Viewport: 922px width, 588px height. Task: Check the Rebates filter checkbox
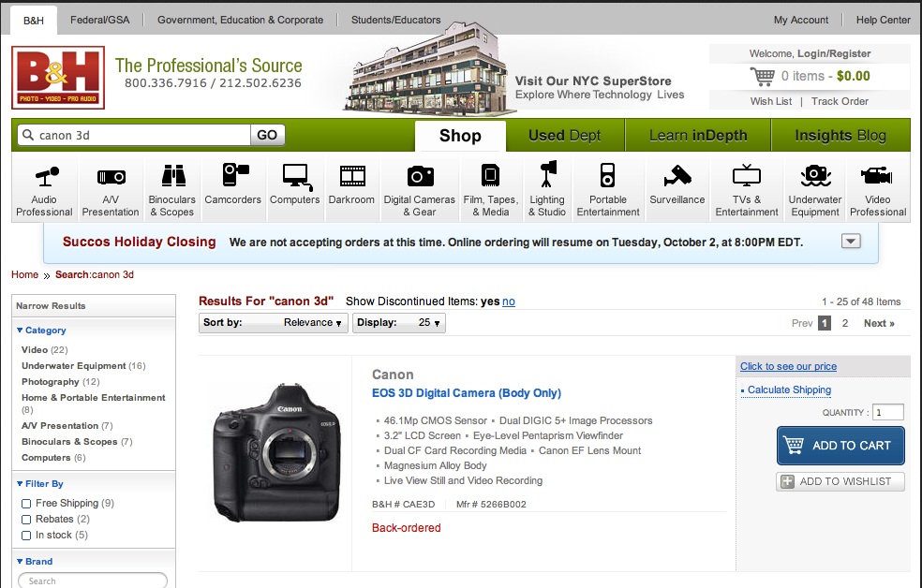tap(26, 520)
